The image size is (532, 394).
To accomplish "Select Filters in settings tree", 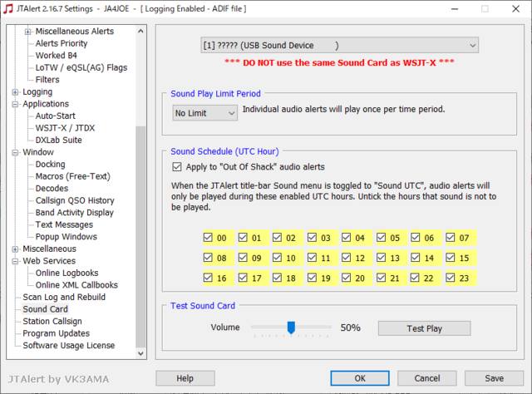I will 47,80.
